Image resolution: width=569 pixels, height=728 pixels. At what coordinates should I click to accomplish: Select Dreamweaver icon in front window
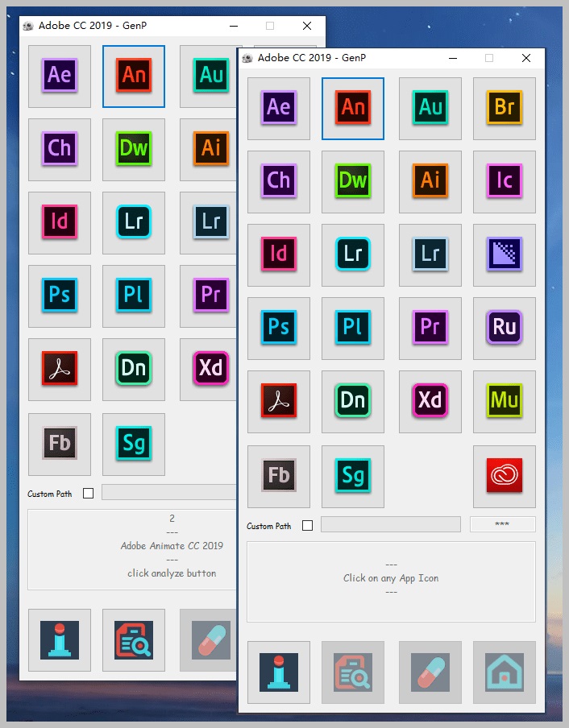pyautogui.click(x=353, y=181)
